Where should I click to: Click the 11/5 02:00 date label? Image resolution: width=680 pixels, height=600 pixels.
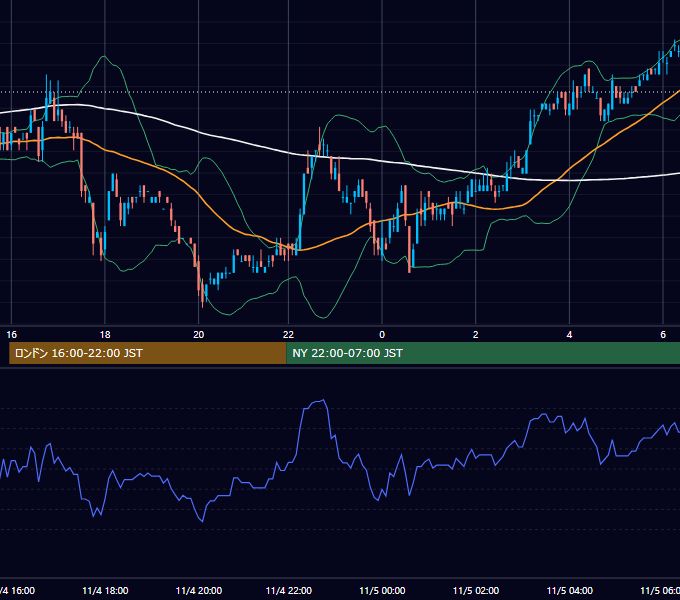pos(476,591)
